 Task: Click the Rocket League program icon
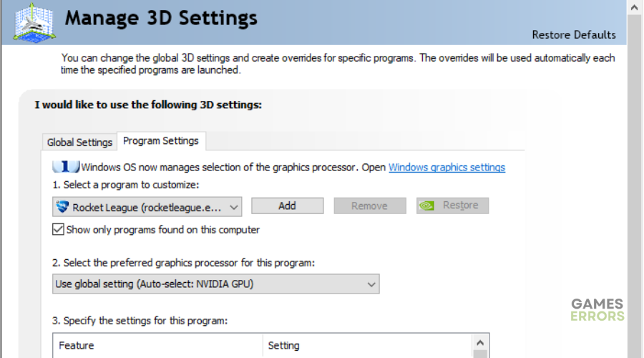(62, 207)
